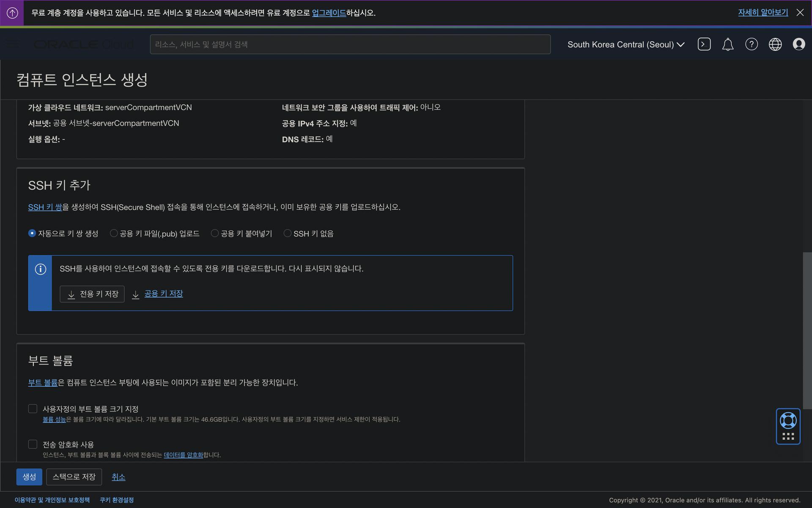
Task: Click the upgrade arrow icon in banner
Action: (x=12, y=13)
